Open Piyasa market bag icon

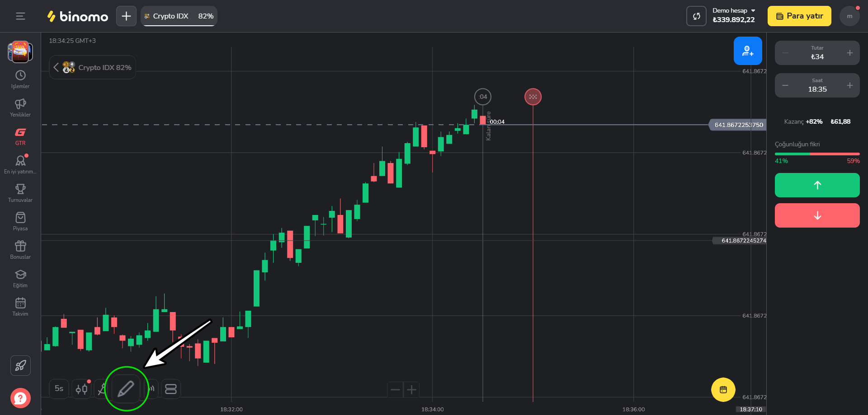pos(20,222)
